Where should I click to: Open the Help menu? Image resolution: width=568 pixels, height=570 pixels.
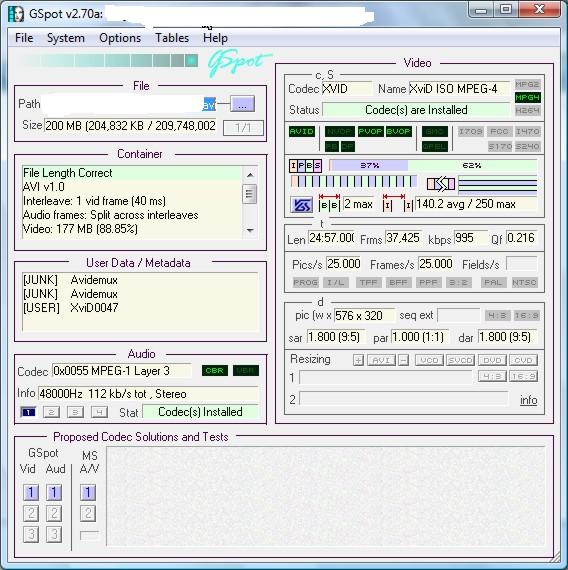click(215, 38)
